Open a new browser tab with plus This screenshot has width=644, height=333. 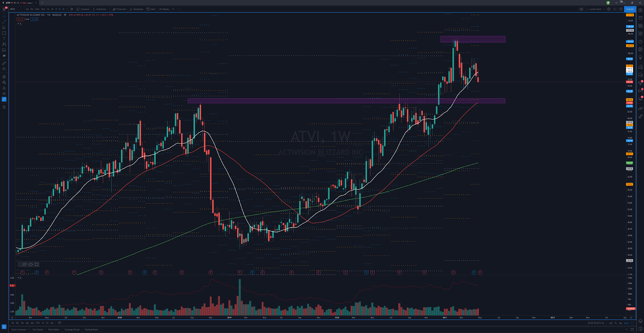(42, 2)
